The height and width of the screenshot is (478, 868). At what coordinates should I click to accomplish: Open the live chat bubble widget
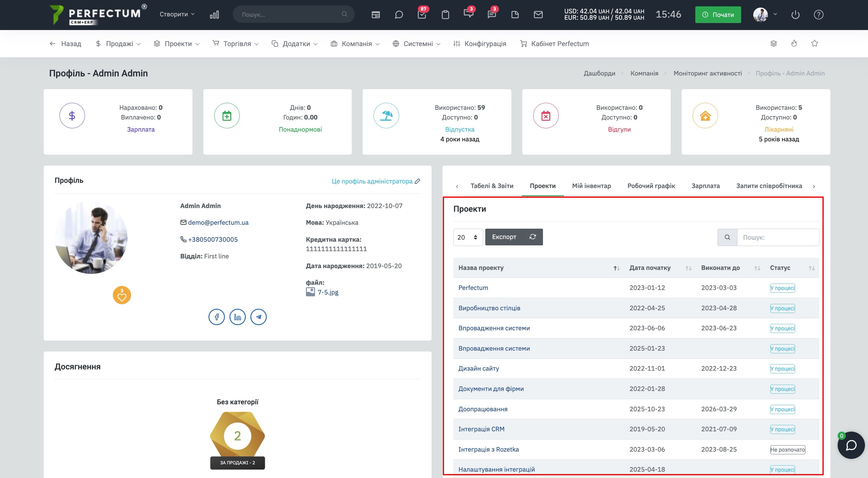pyautogui.click(x=851, y=445)
